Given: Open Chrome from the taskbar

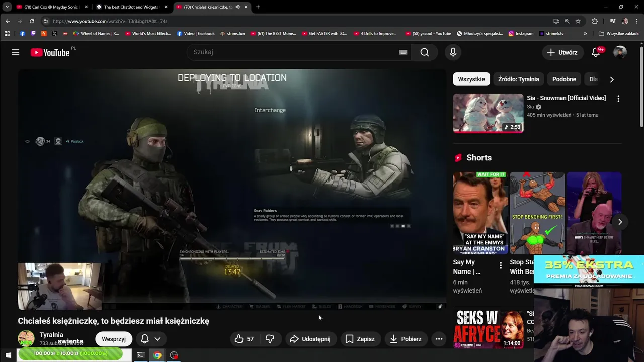Looking at the screenshot, I should [x=157, y=355].
